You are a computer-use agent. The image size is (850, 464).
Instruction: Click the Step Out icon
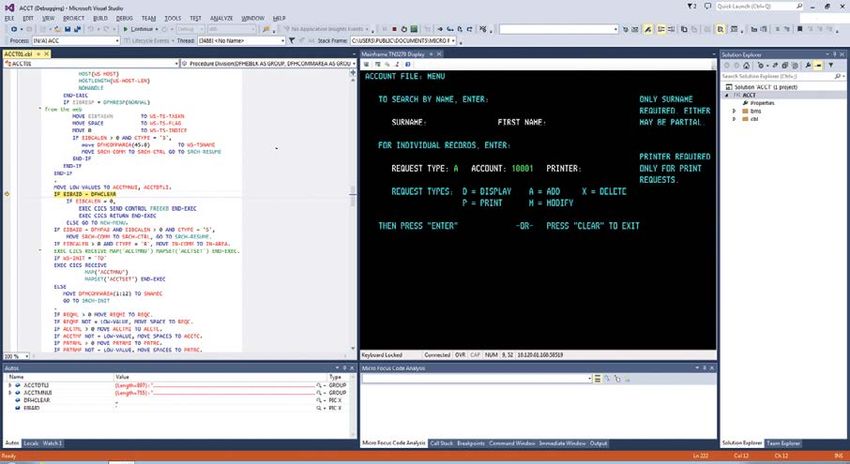pos(469,29)
